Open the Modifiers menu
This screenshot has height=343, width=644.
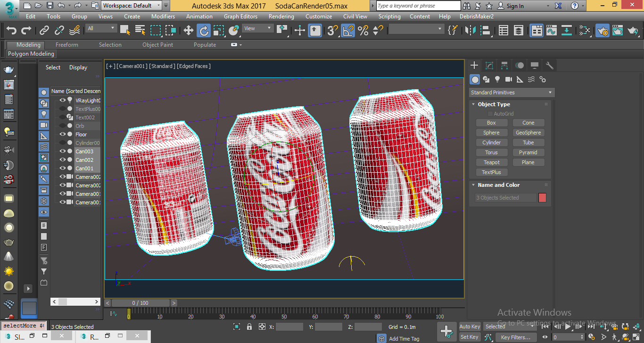(163, 17)
